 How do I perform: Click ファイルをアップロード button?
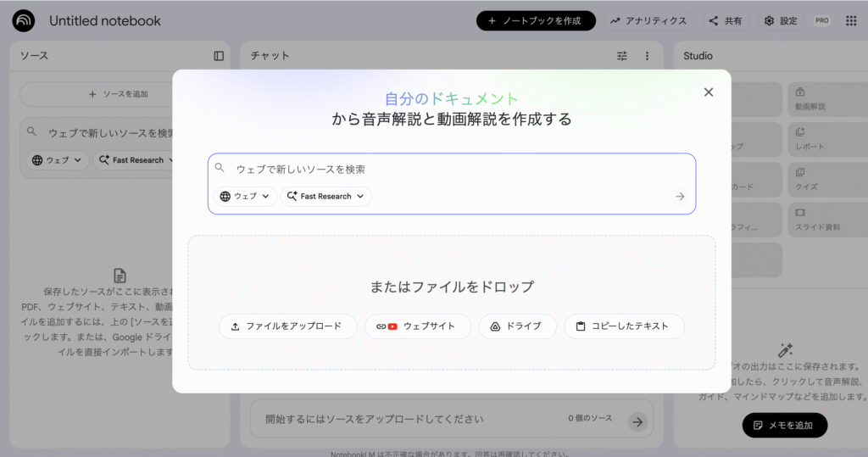click(x=287, y=326)
